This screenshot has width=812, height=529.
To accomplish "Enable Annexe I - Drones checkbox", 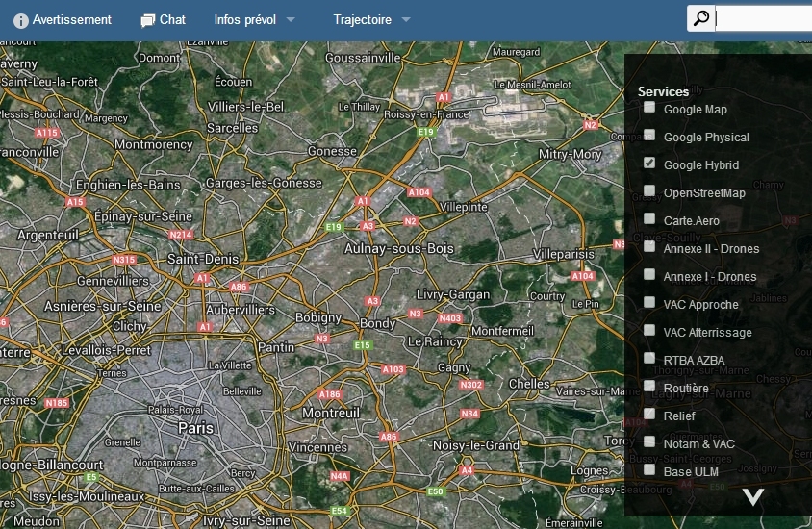I will coord(648,275).
